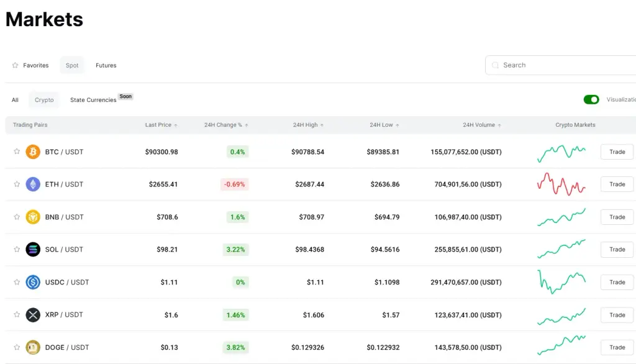The width and height of the screenshot is (636, 364).
Task: Sort by 24H Low arrow
Action: [397, 125]
